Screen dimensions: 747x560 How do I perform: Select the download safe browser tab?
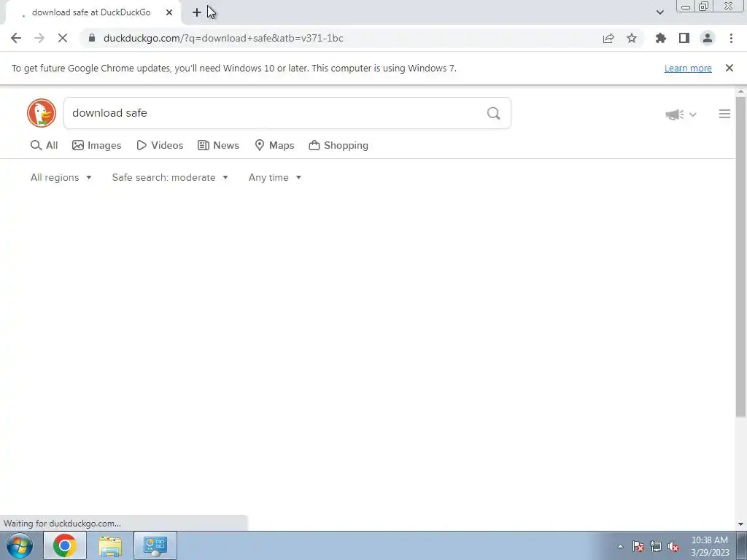[x=93, y=13]
